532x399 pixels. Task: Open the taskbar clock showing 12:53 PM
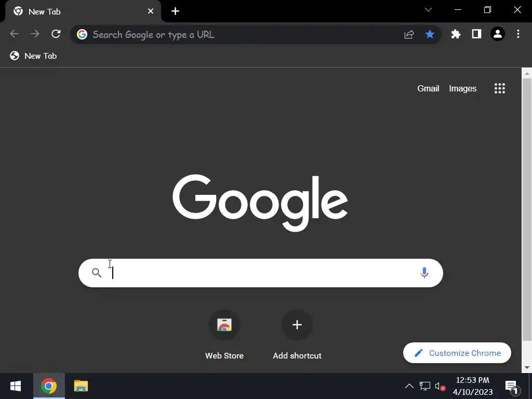(473, 386)
